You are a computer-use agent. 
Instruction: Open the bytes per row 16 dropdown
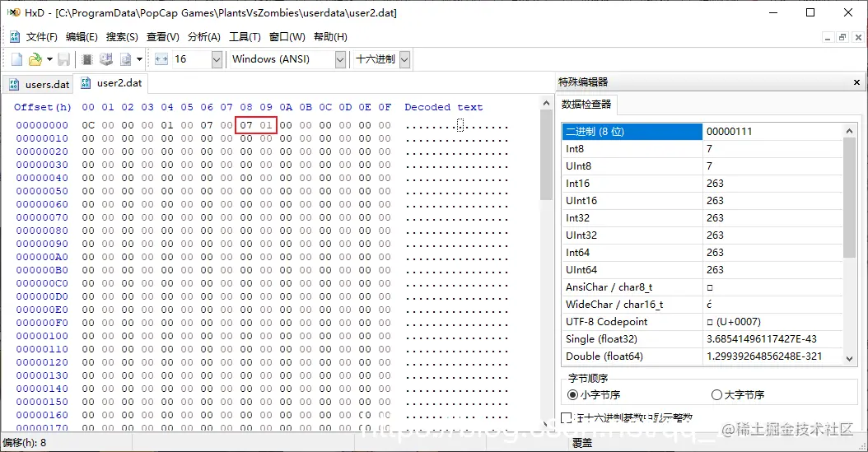pyautogui.click(x=217, y=59)
